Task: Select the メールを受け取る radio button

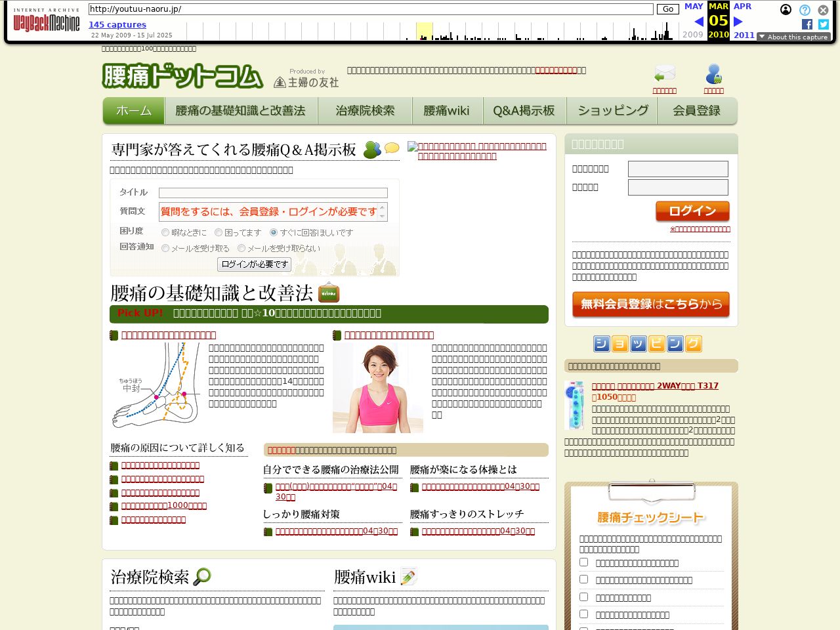Action: tap(165, 248)
